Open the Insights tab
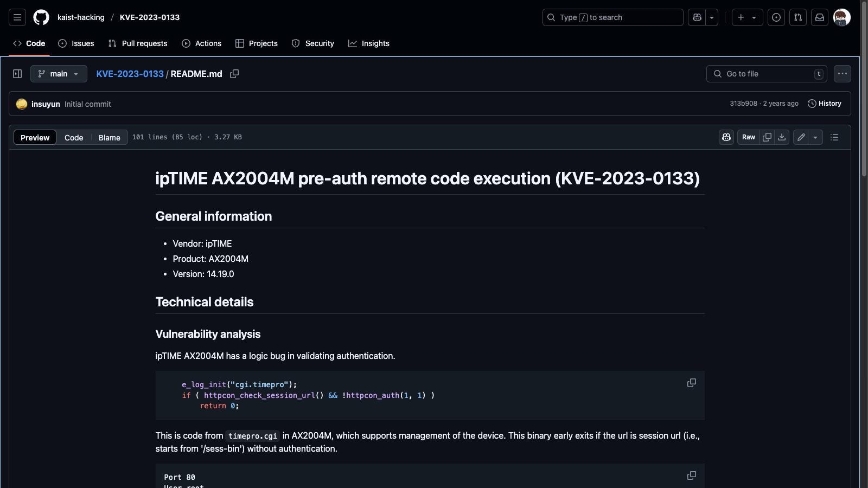The image size is (868, 488). [x=369, y=43]
